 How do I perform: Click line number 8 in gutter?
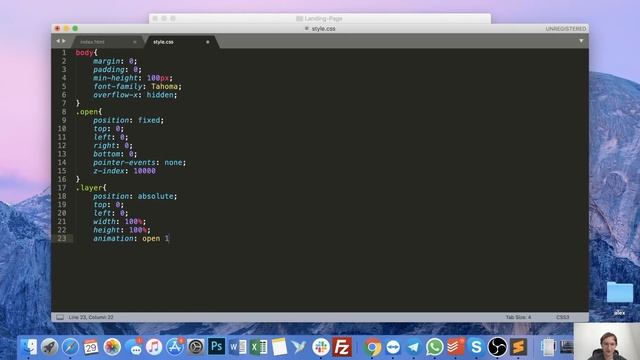click(x=64, y=112)
